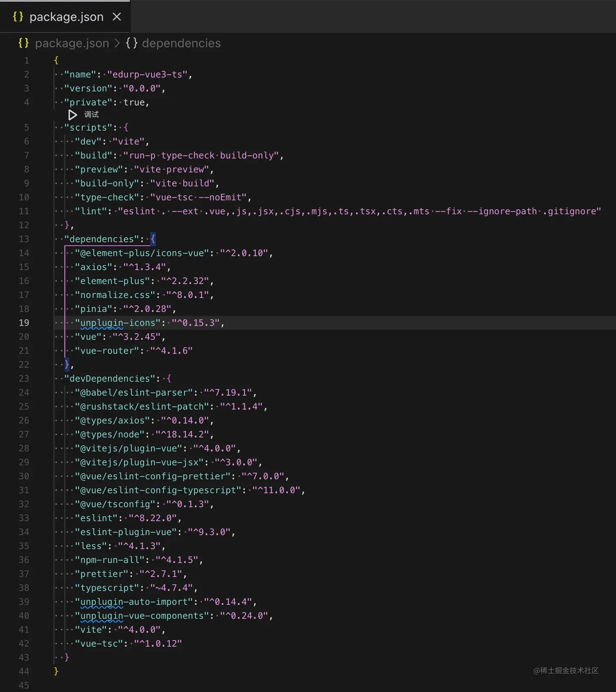Click the "^0.15.3" version value
The image size is (616, 692).
196,323
